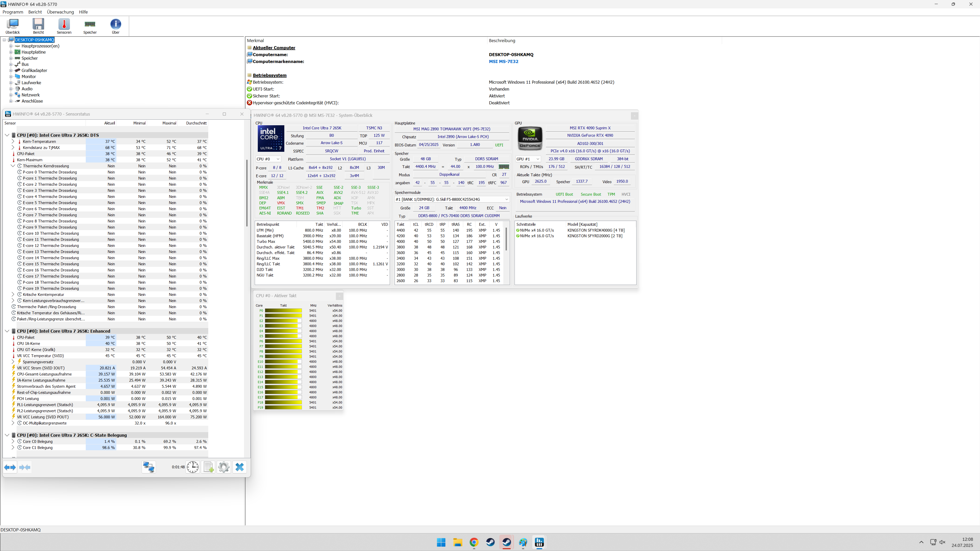Expand Hauptprozessor(en) tree node
980x551 pixels.
[x=11, y=46]
